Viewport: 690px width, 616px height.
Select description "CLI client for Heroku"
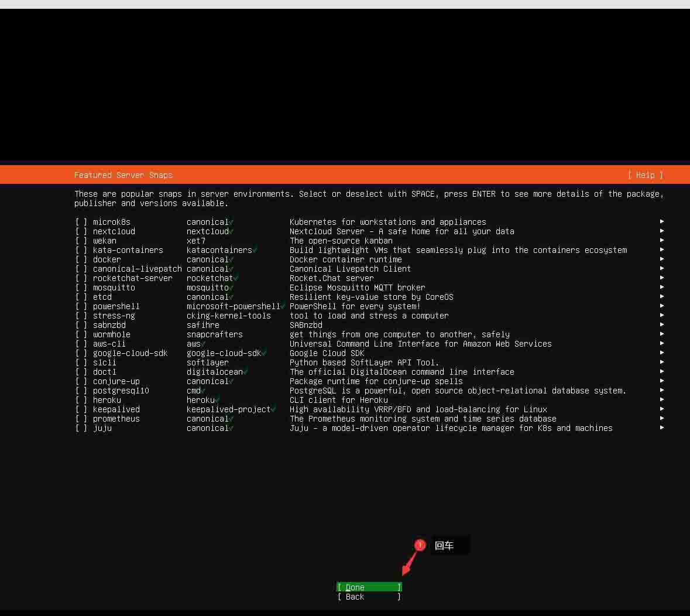coord(339,400)
